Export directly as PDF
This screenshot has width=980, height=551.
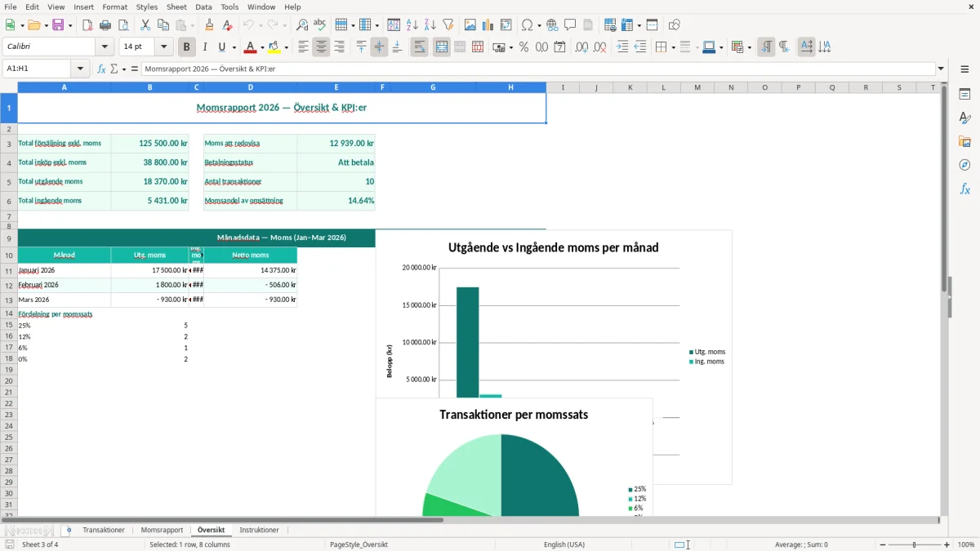(87, 25)
